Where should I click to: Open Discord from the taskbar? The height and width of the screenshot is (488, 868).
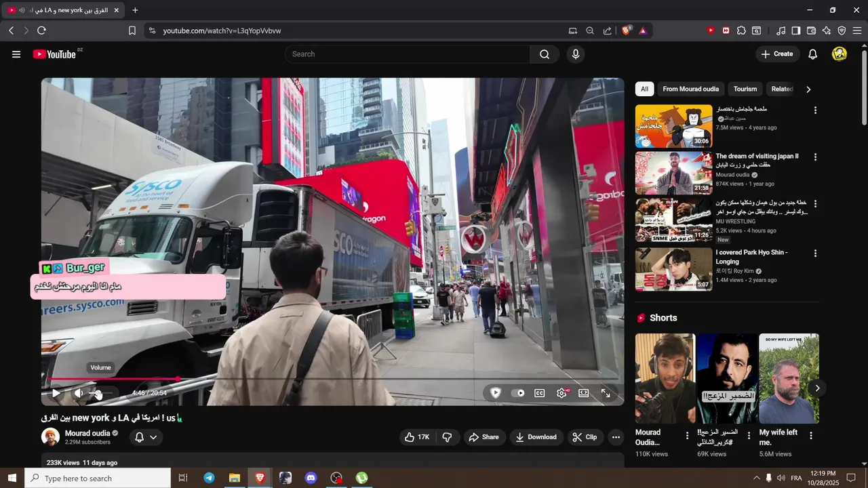pyautogui.click(x=311, y=478)
